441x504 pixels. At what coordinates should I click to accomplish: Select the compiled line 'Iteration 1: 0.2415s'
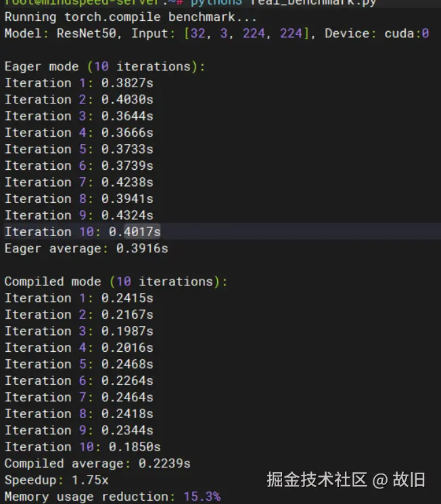click(x=78, y=298)
